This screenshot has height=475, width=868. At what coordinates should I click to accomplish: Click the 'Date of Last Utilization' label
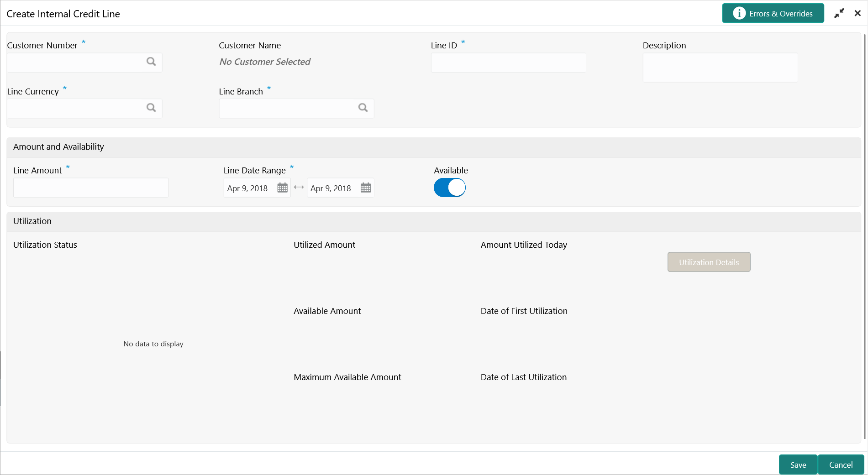click(523, 377)
